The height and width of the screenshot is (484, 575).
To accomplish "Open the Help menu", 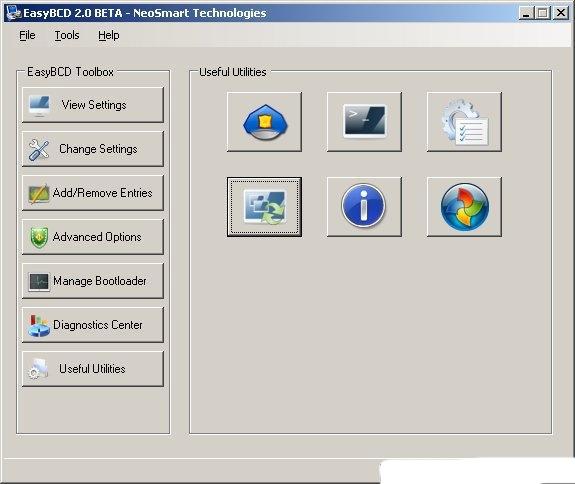I will 109,35.
